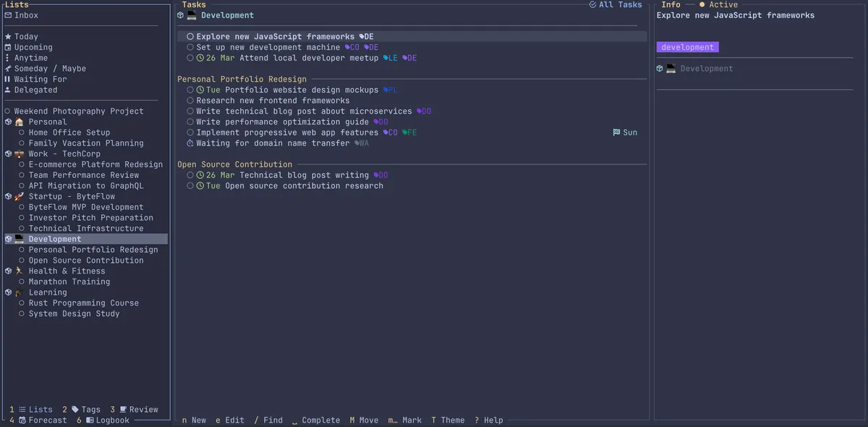
Task: Click the CO tag on Set up new development machine
Action: pyautogui.click(x=352, y=47)
